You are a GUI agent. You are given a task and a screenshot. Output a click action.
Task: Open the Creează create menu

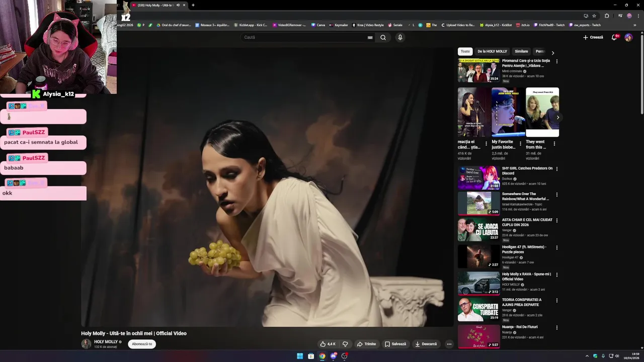593,37
